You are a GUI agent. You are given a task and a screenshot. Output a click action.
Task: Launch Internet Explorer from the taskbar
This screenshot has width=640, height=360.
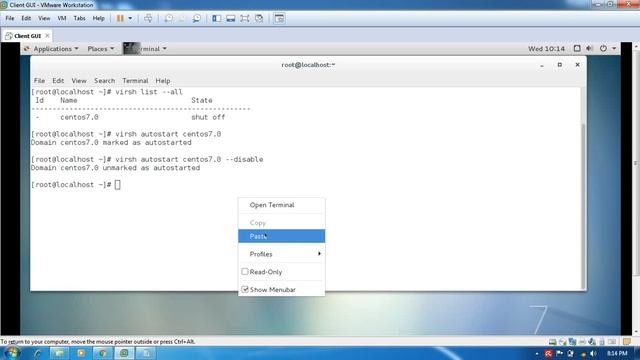38,353
